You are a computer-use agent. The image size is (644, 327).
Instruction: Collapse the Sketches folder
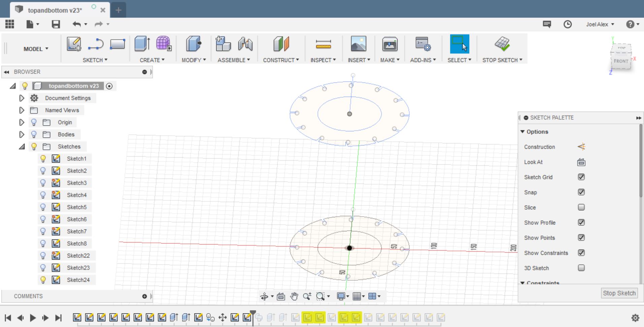[x=22, y=146]
